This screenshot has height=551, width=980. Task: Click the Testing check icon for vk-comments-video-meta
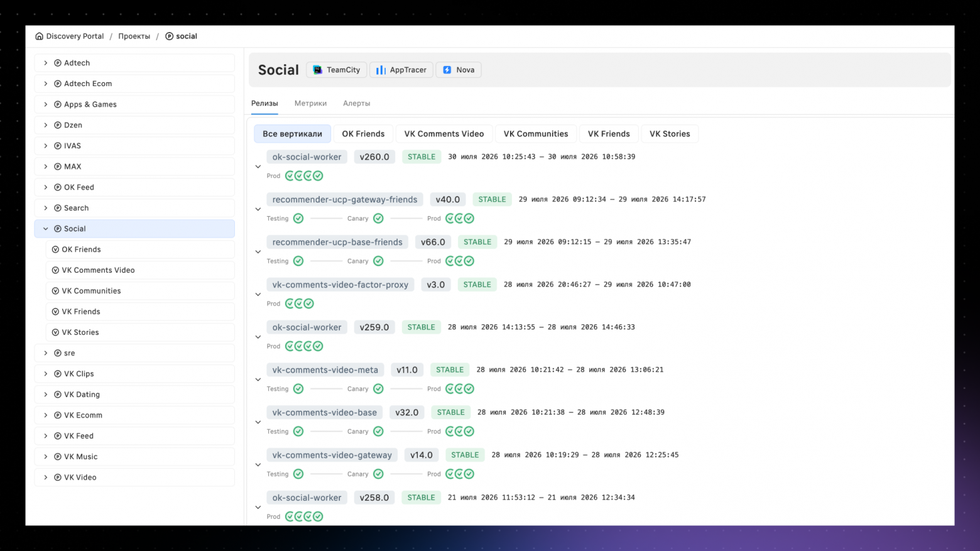(298, 389)
